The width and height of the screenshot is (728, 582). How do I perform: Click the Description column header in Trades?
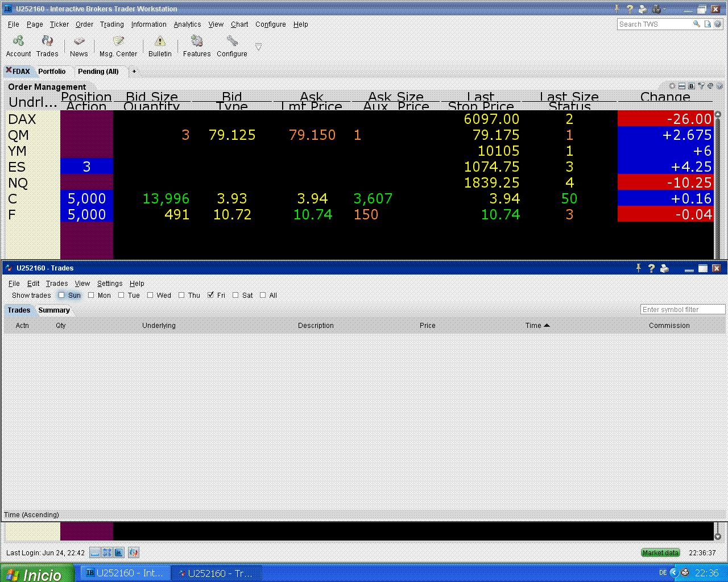316,326
